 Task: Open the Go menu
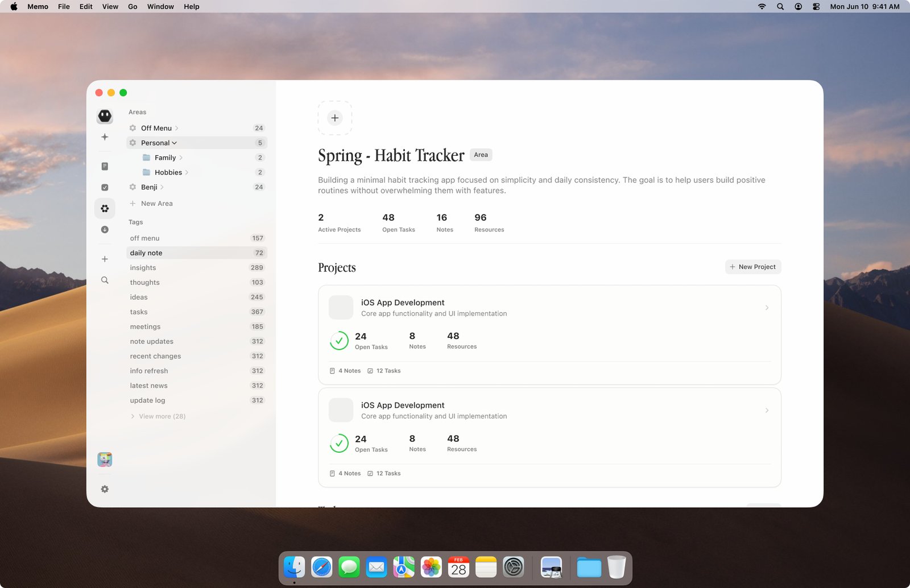tap(133, 6)
